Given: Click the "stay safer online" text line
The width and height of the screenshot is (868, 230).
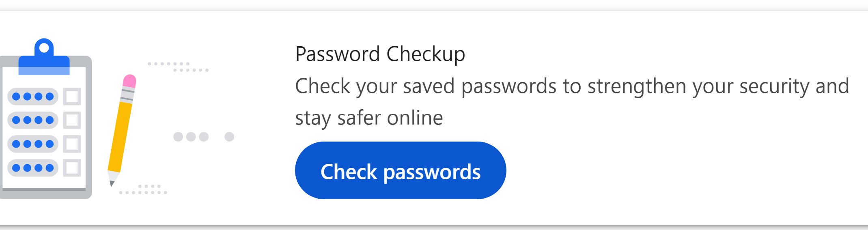Looking at the screenshot, I should click(x=368, y=118).
